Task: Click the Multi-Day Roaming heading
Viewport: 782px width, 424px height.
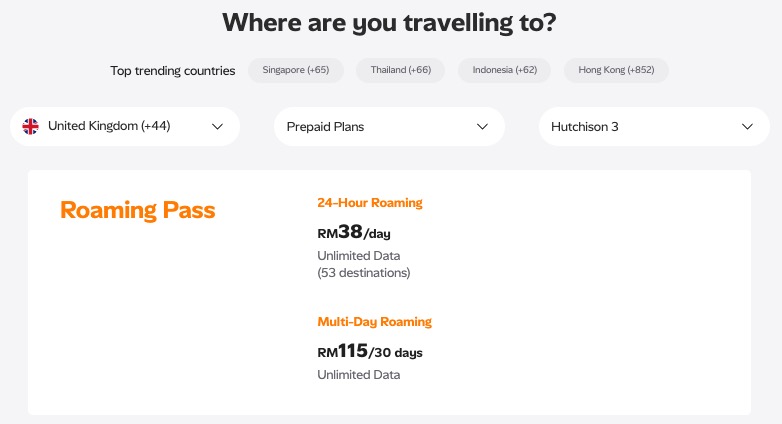Action: (x=374, y=322)
